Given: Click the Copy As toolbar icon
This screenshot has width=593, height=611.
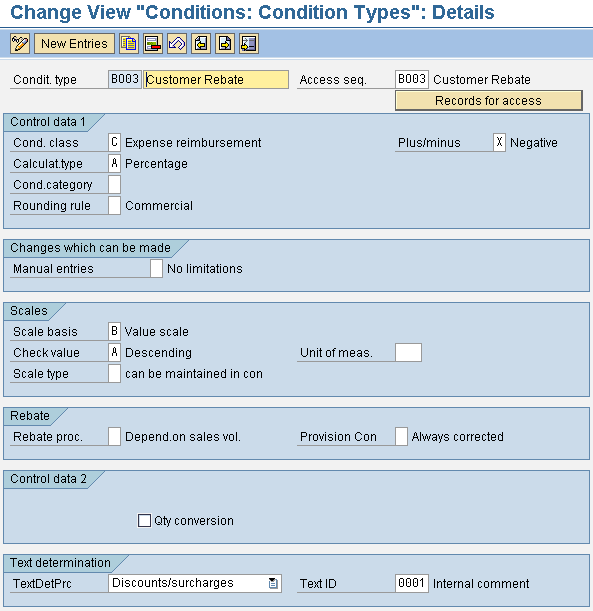Looking at the screenshot, I should click(x=129, y=43).
